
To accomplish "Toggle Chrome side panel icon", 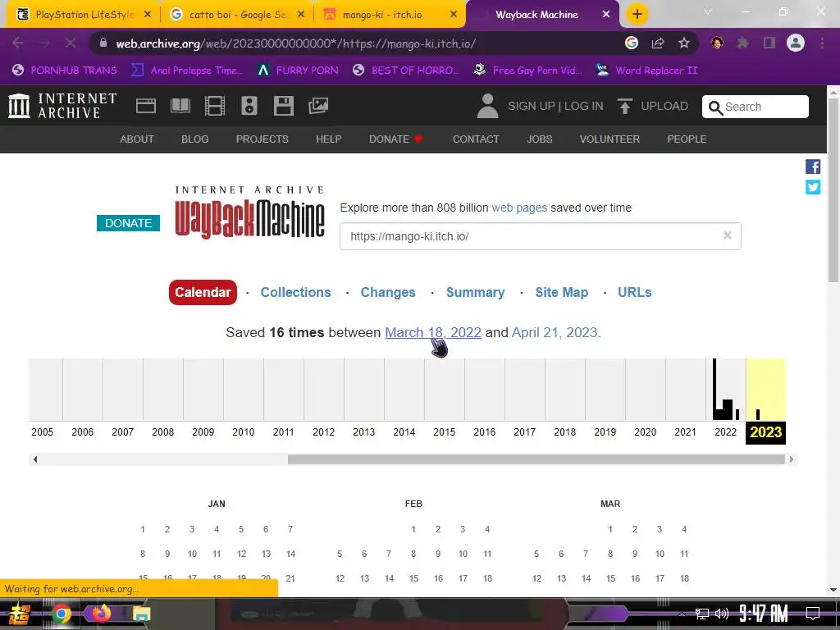I will pyautogui.click(x=769, y=43).
